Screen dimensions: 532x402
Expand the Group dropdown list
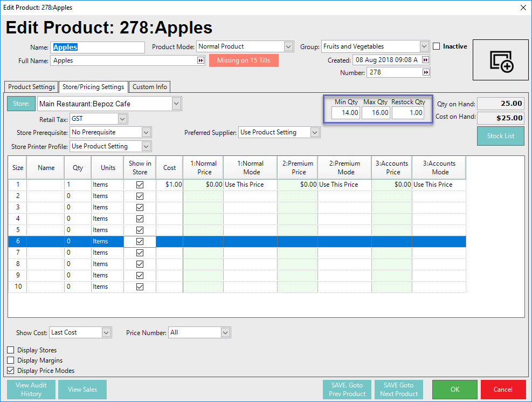pyautogui.click(x=424, y=47)
